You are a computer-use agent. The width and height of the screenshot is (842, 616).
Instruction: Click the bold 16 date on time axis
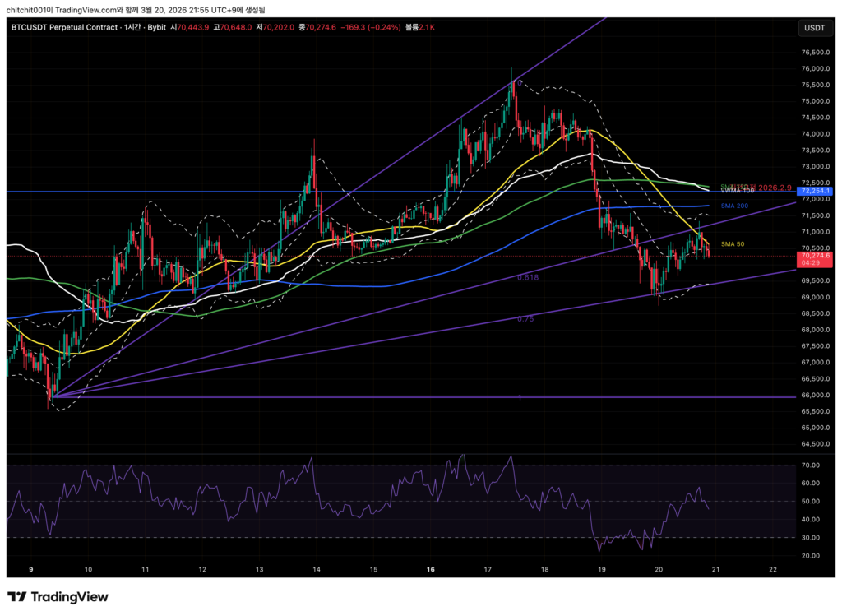(x=430, y=568)
